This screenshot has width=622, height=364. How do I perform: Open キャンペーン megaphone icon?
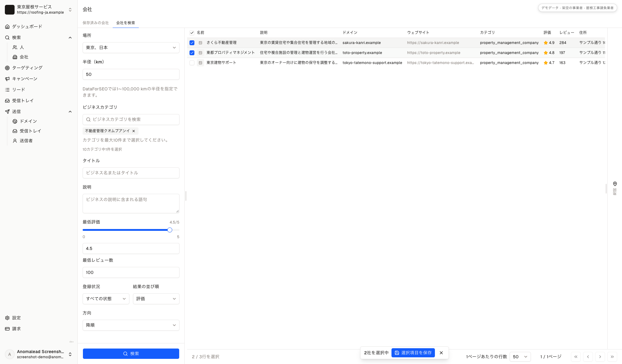tap(7, 79)
